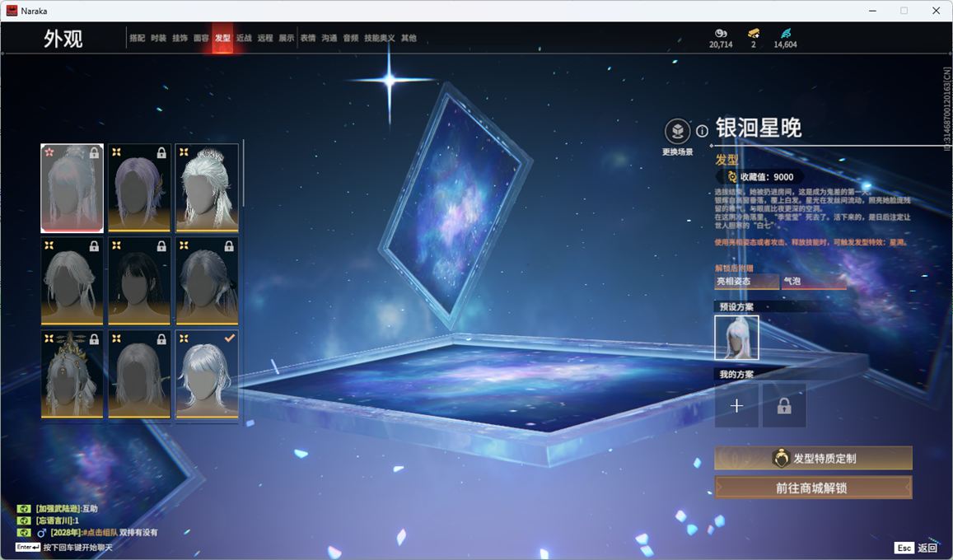Select the locked hairstyle with golden headdress
The height and width of the screenshot is (560, 953).
tap(72, 374)
